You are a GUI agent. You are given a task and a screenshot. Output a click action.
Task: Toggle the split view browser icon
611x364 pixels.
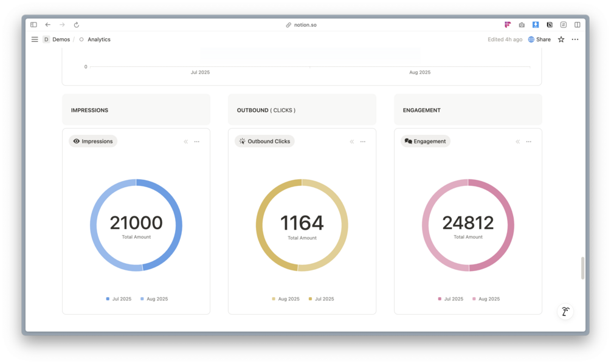577,24
